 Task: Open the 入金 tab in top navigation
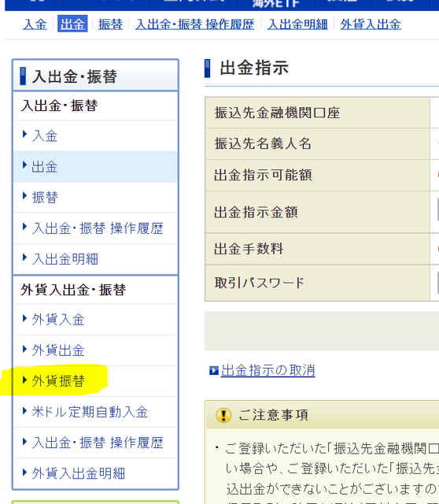point(35,24)
